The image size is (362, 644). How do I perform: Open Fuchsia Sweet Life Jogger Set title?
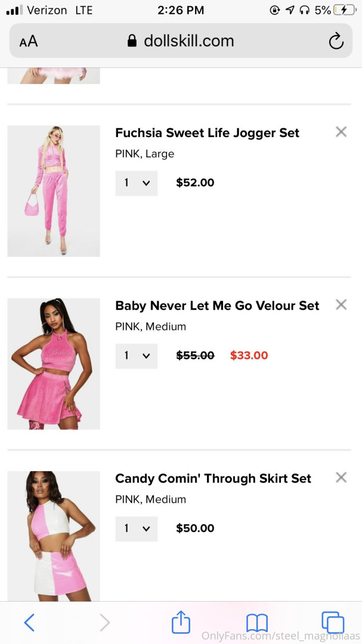coord(207,133)
